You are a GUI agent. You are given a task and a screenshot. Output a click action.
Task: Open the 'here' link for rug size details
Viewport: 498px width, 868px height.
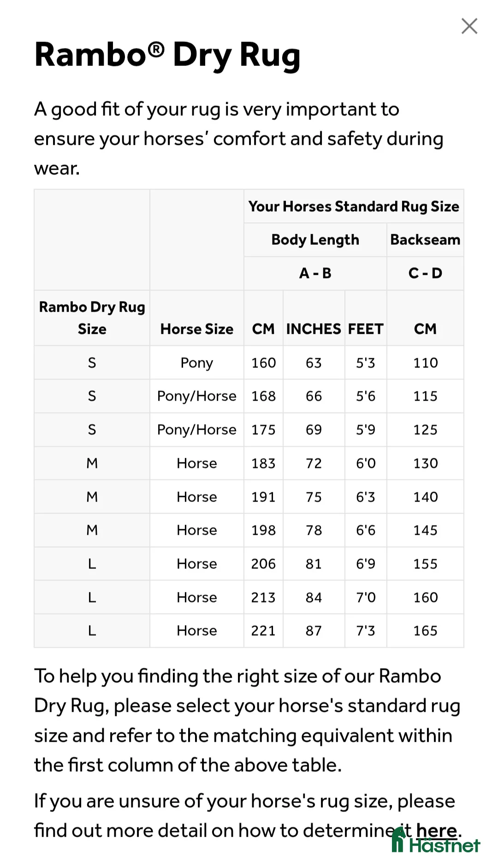click(436, 830)
